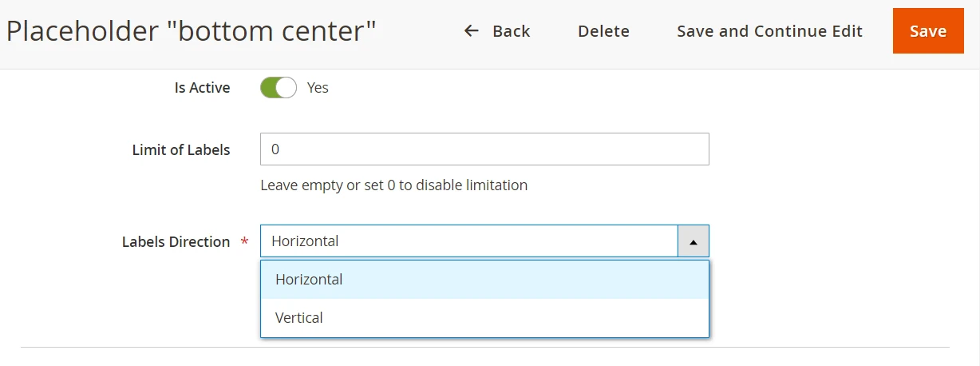
Task: Click the Labels Direction field label
Action: click(176, 242)
